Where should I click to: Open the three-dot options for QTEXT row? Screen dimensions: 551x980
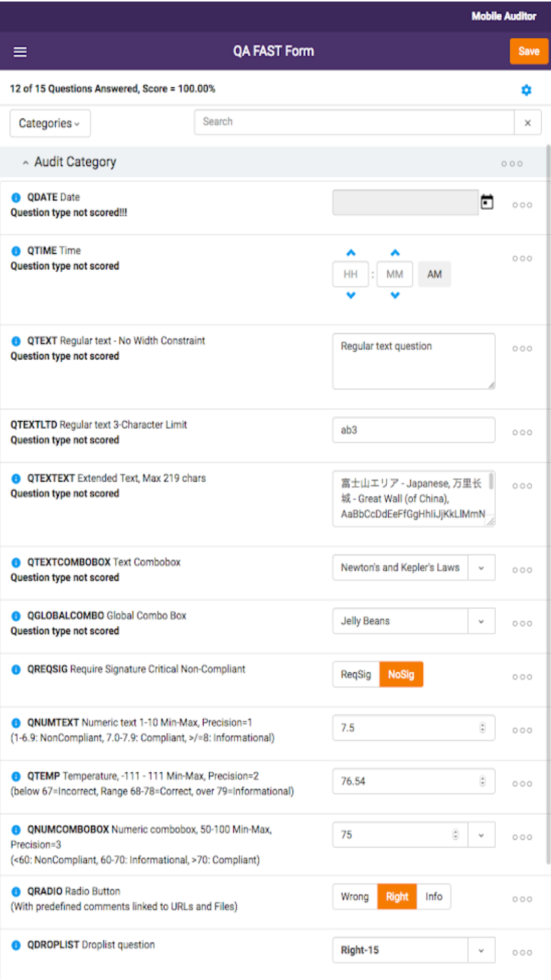(522, 349)
